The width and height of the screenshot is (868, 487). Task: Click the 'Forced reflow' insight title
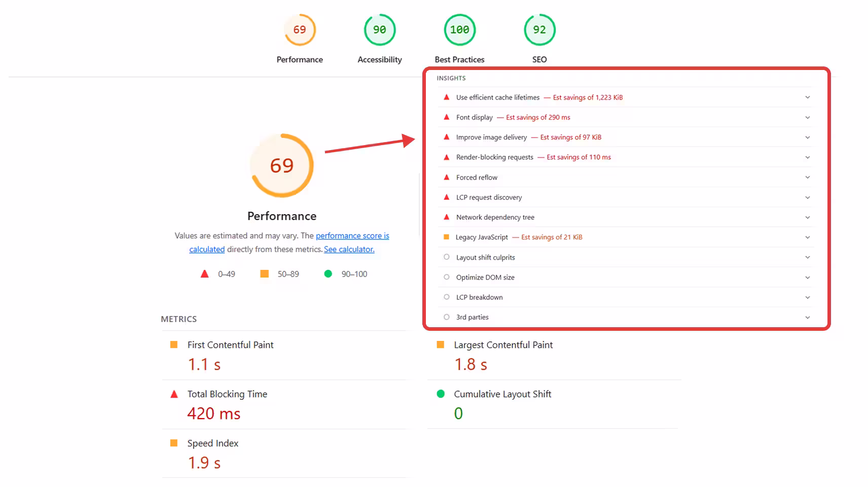(x=477, y=178)
